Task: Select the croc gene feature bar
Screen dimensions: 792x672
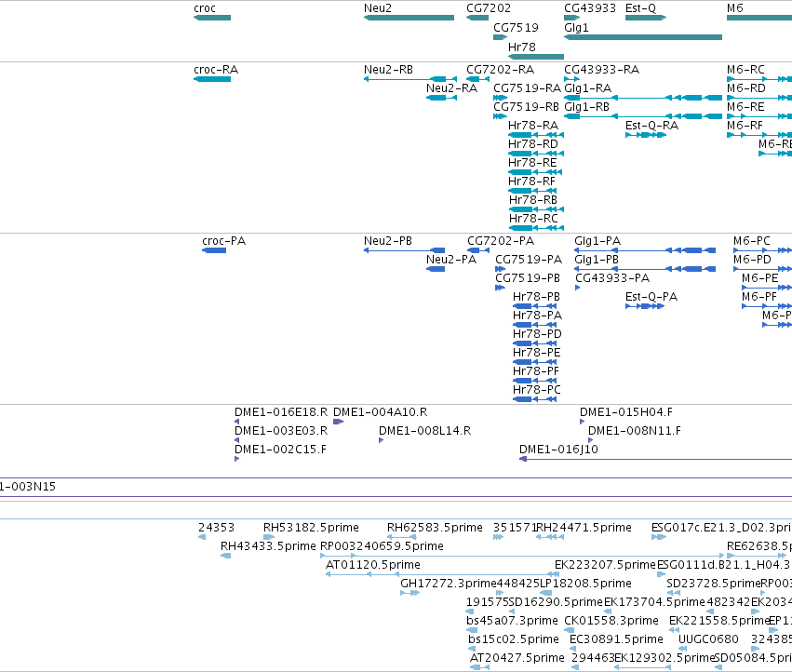Action: click(212, 18)
